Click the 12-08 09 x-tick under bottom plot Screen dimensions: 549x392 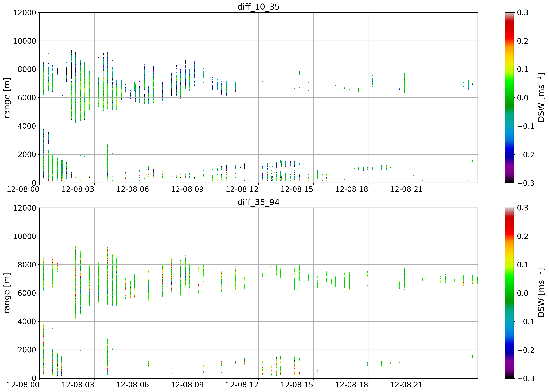click(187, 385)
